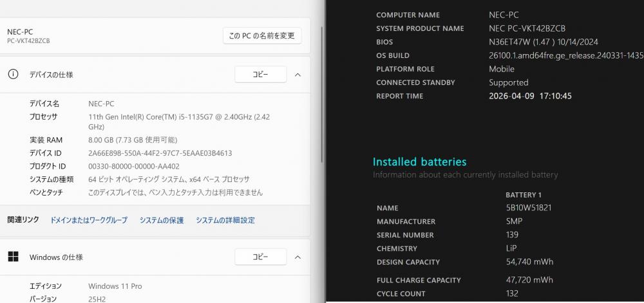Copy the device specifications
644x303 pixels.
[x=260, y=74]
